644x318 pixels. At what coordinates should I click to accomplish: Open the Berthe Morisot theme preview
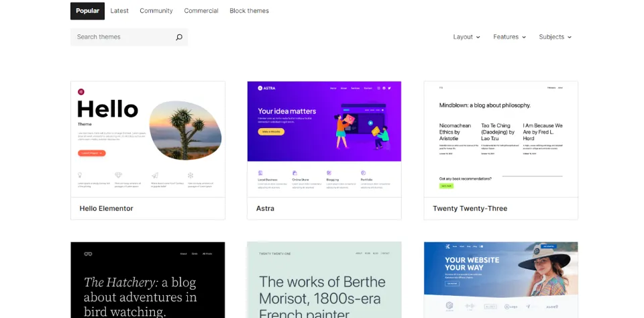(324, 280)
